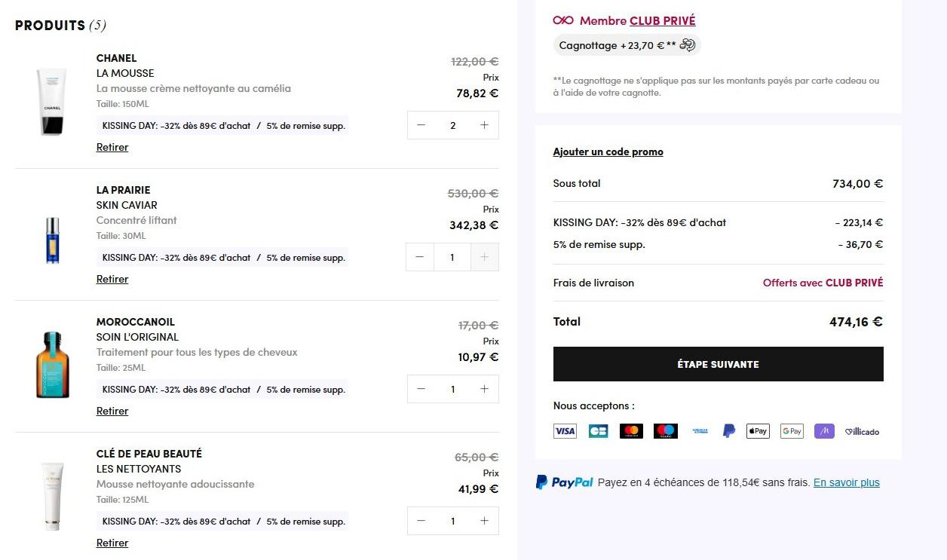This screenshot has height=560, width=947.
Task: Increase Chanel La Mousse quantity with plus
Action: [x=484, y=125]
